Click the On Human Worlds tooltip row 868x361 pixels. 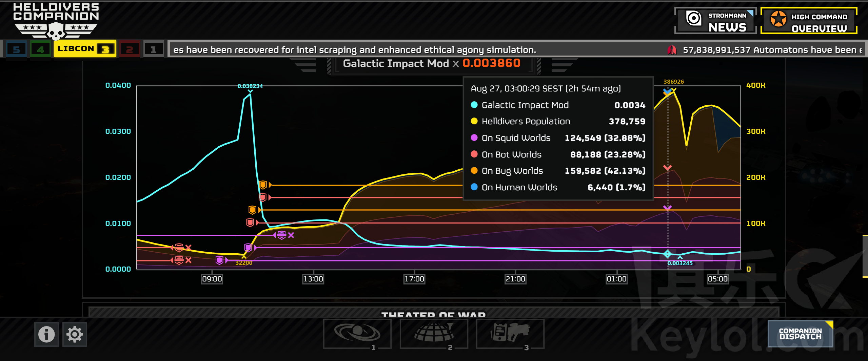[558, 187]
